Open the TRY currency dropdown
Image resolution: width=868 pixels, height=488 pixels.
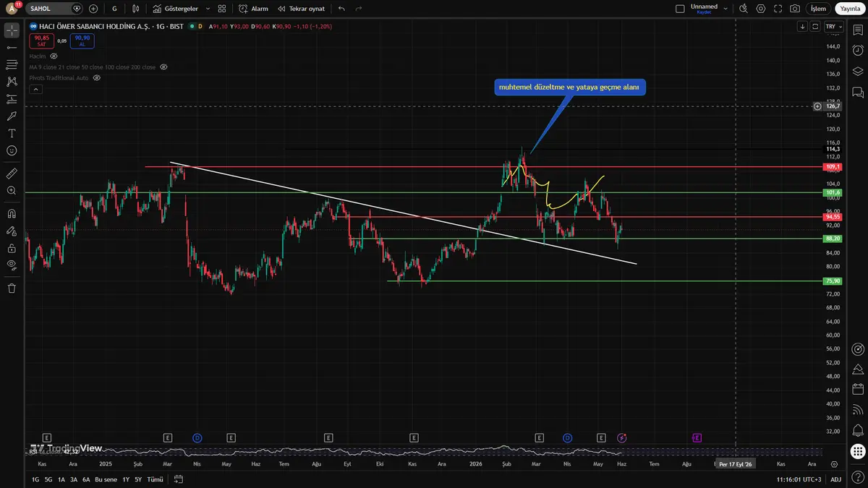tap(833, 27)
